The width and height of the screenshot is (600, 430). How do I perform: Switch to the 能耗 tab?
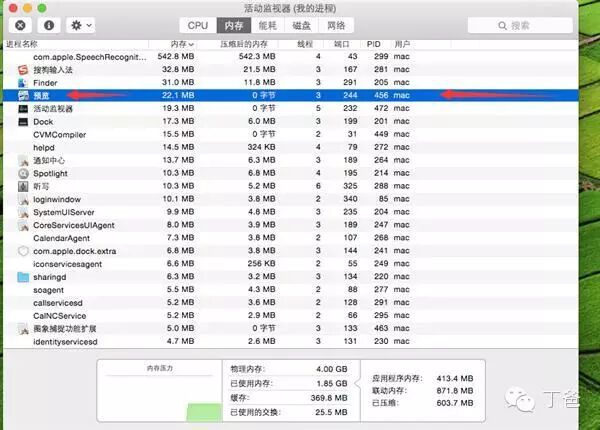pyautogui.click(x=267, y=25)
